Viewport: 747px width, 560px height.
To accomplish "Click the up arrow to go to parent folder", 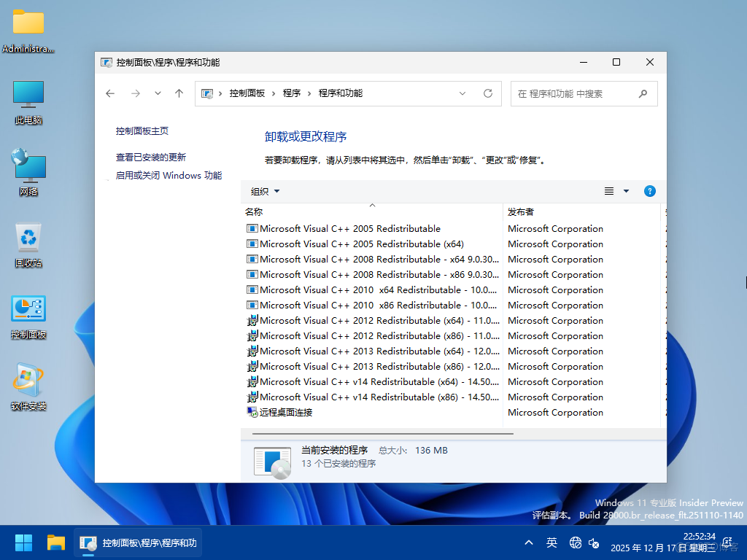I will pyautogui.click(x=179, y=93).
